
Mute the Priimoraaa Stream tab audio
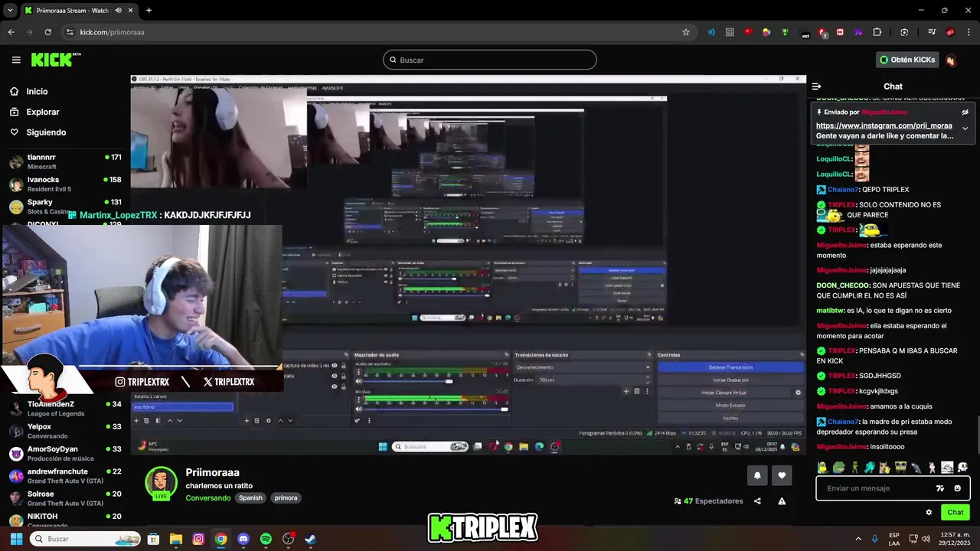tap(119, 11)
